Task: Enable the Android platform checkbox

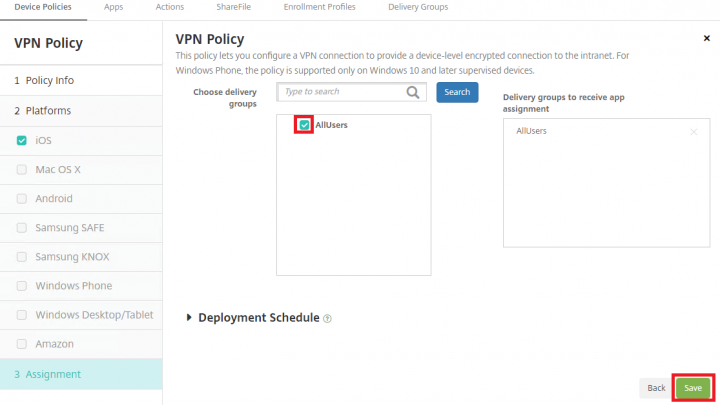Action: tap(22, 199)
